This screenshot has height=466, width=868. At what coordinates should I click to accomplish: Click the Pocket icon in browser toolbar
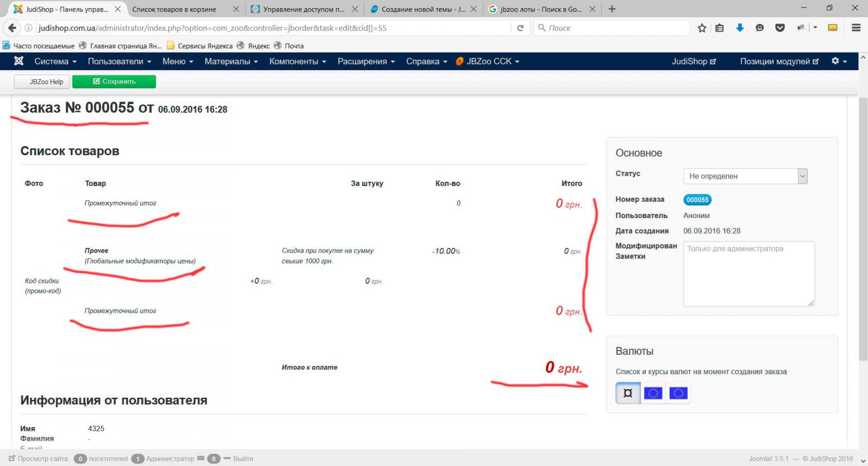[780, 28]
